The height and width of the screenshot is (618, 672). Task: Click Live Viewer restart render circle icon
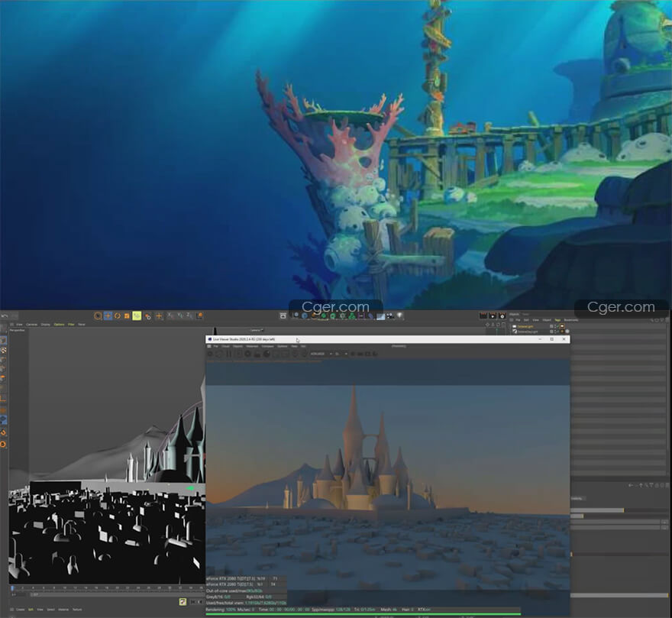[x=219, y=354]
